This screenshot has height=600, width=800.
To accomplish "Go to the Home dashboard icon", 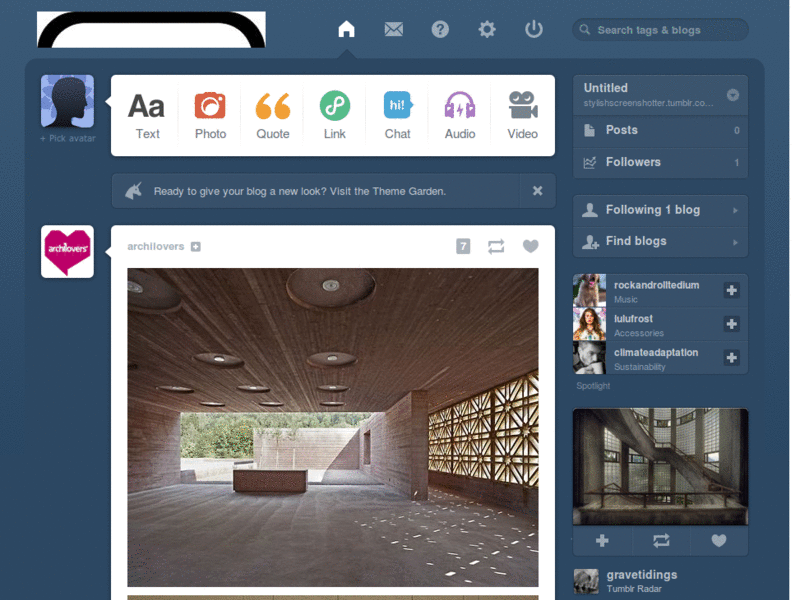I will click(346, 29).
